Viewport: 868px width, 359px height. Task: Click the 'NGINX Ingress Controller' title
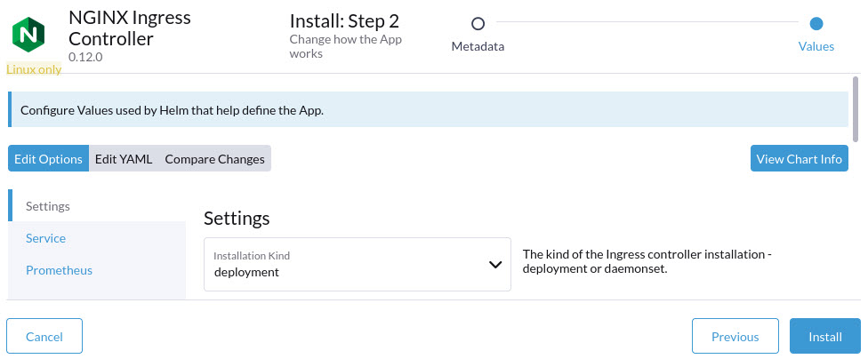pyautogui.click(x=130, y=28)
